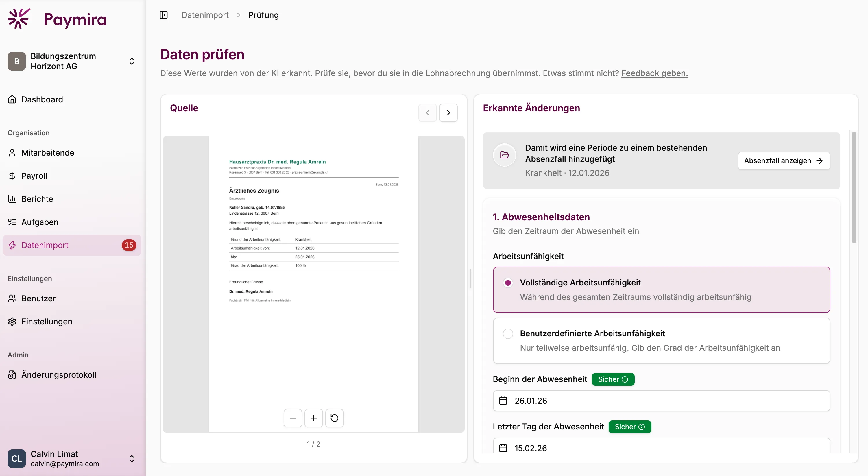
Task: Open Payroll in the sidebar
Action: [x=72, y=176]
